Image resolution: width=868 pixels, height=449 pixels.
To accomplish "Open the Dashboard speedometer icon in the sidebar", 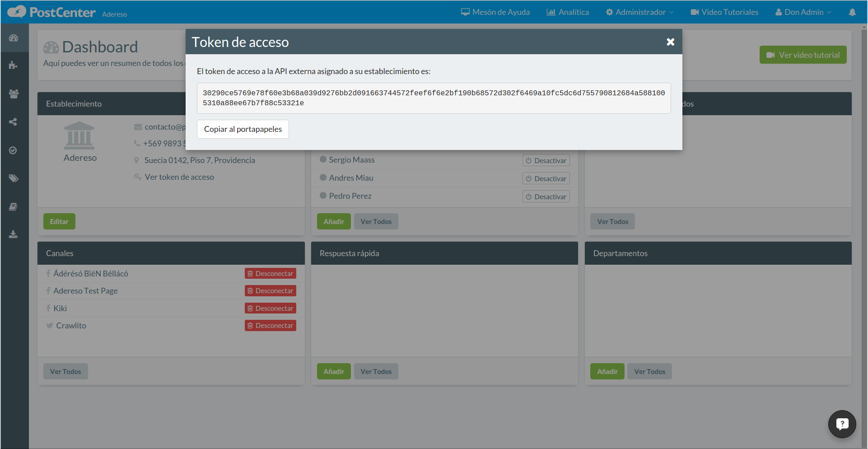I will click(14, 38).
